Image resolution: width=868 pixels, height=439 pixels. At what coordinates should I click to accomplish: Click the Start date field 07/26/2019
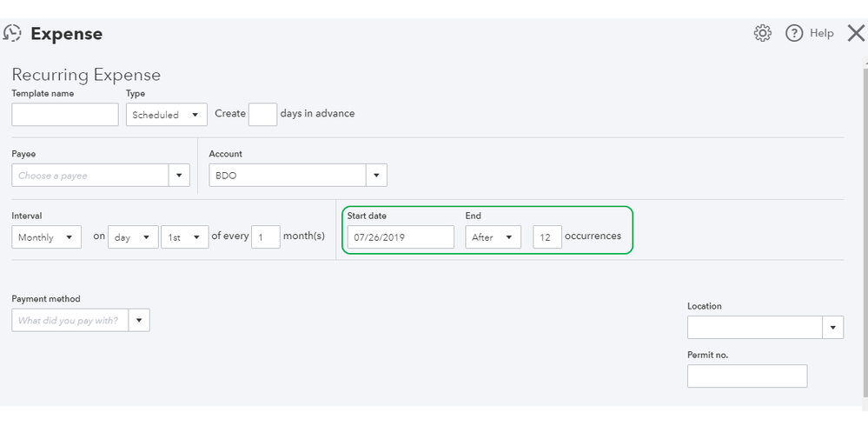tap(401, 237)
